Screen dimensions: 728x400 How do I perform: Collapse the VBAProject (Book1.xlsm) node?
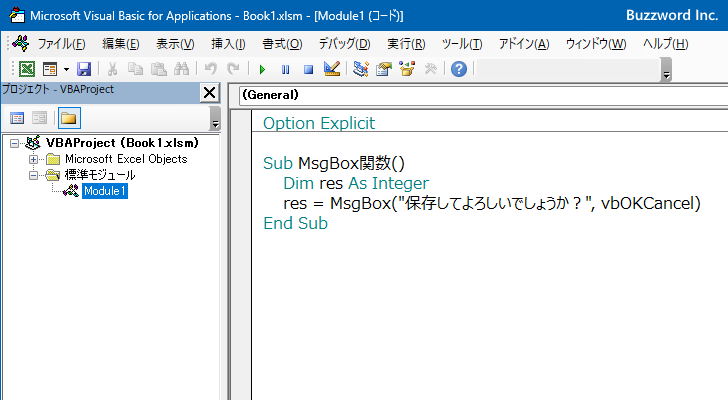coord(14,143)
